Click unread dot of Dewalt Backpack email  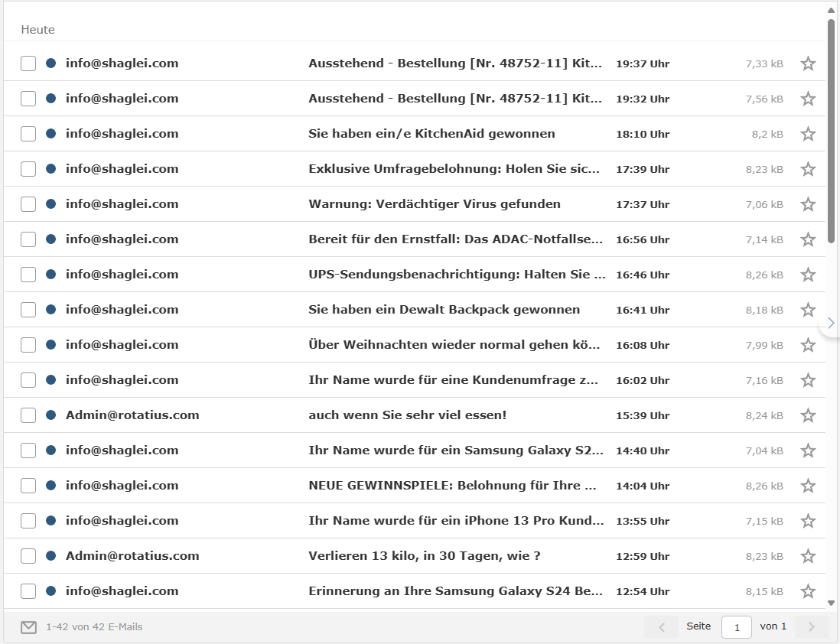click(x=51, y=309)
